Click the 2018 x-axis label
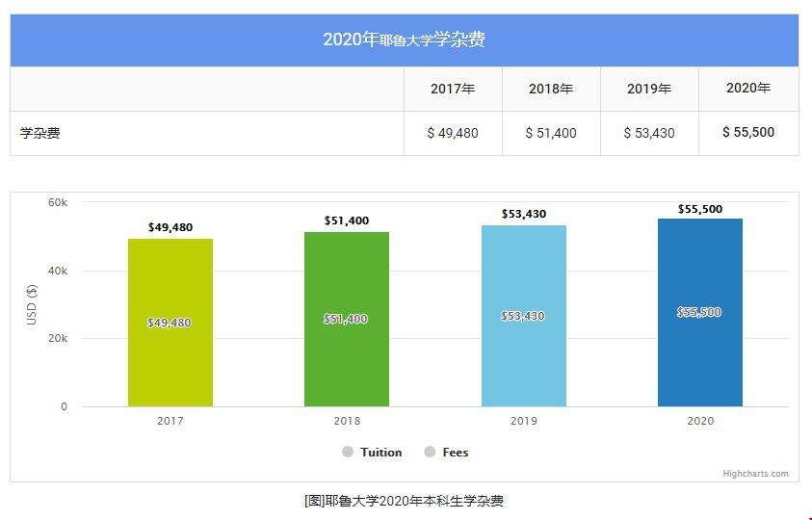 pyautogui.click(x=347, y=421)
